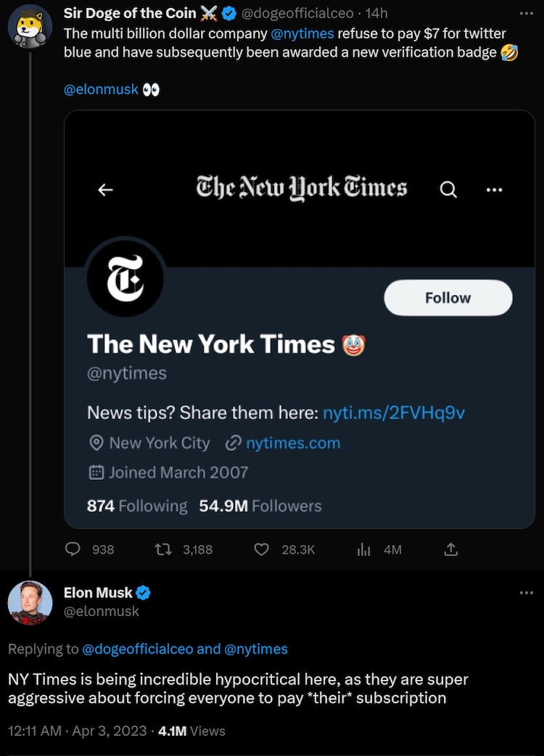Like the tweet with heart icon
The height and width of the screenshot is (756, 544).
click(x=262, y=549)
